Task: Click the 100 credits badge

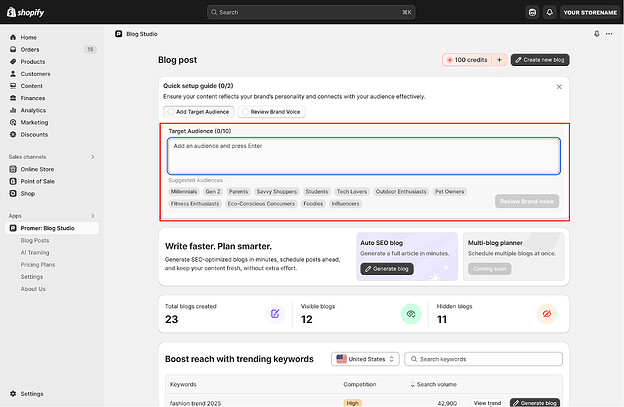Action: pos(467,60)
